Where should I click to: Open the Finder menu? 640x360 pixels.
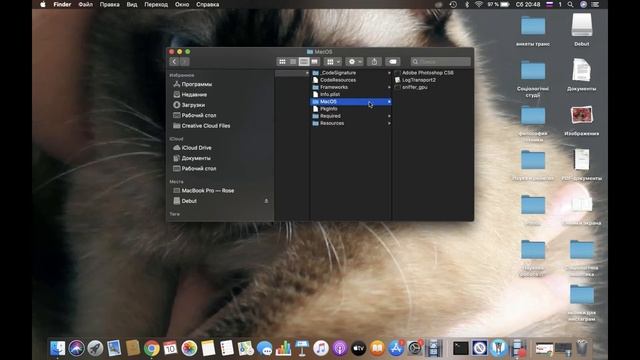(62, 4)
